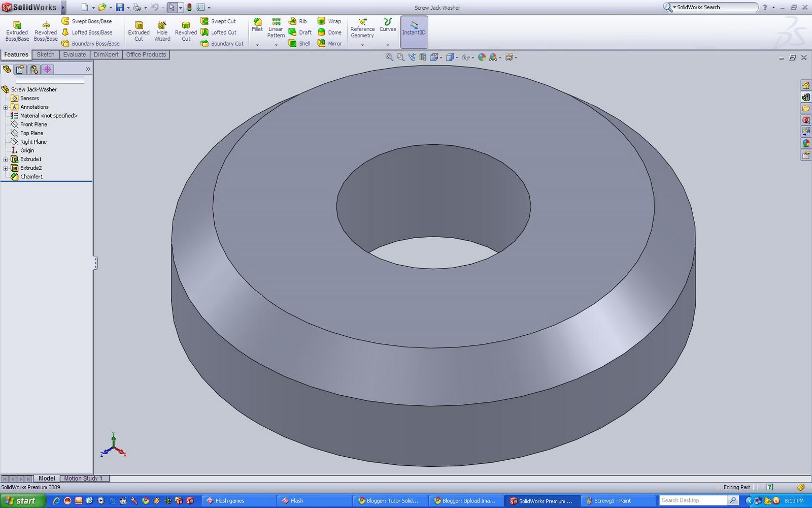Expand the Extrude1 feature
The height and width of the screenshot is (508, 812).
coord(5,159)
